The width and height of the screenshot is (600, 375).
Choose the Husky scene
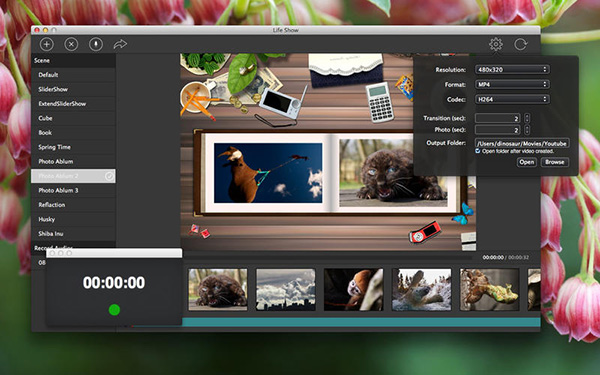(73, 219)
